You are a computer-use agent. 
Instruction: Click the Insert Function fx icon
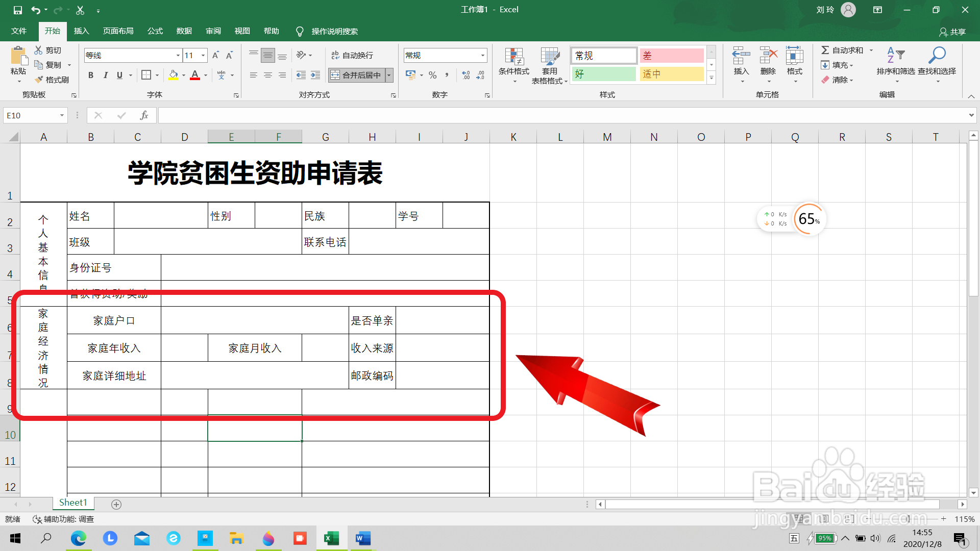tap(144, 115)
